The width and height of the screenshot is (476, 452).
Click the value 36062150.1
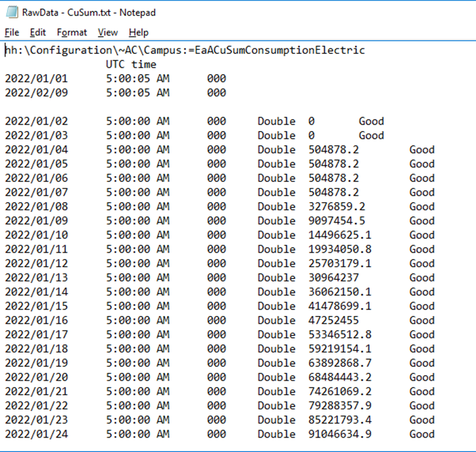[x=340, y=292]
